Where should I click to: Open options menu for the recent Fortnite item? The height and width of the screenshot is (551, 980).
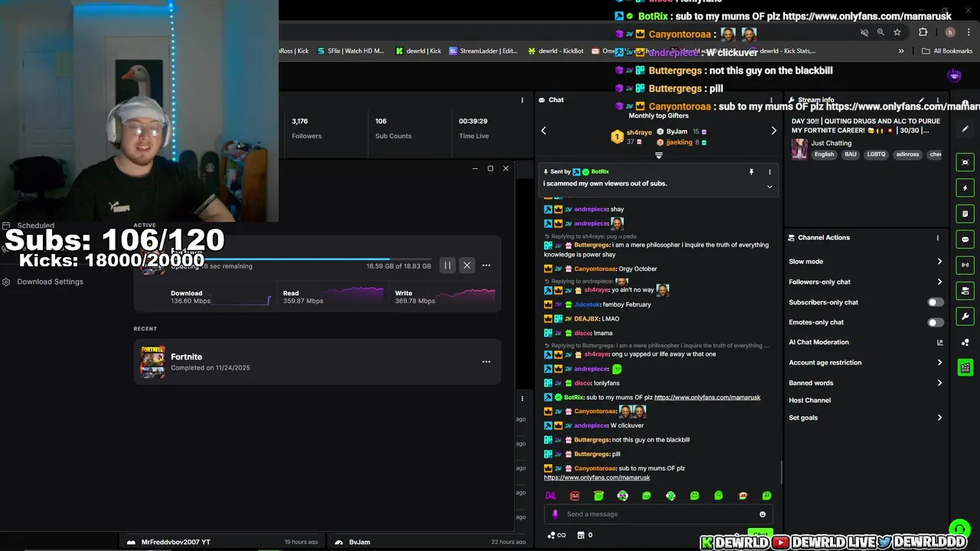(486, 361)
